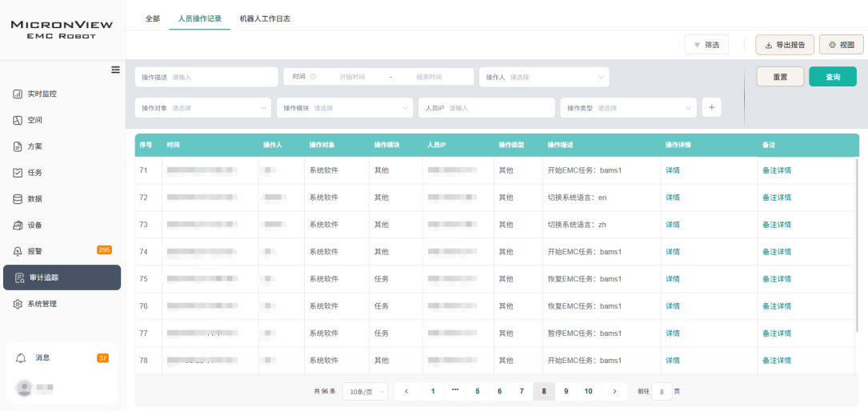Expand the 操作类型 dropdown

coord(628,108)
